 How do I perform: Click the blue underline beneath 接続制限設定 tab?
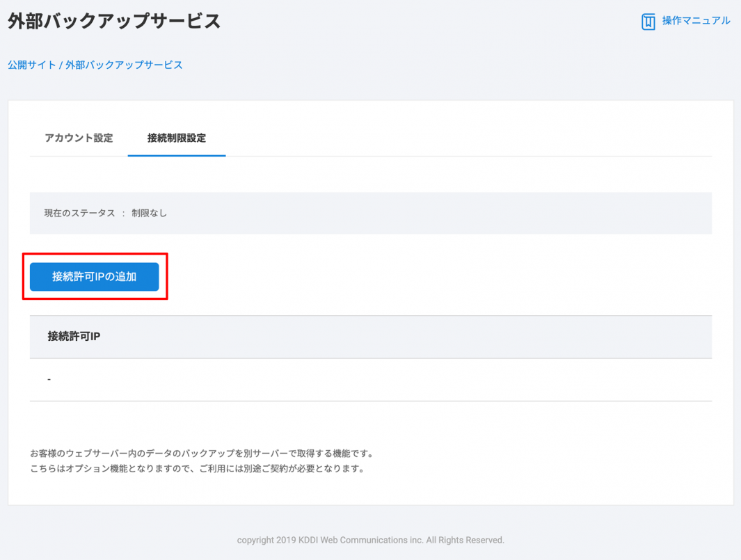[177, 155]
